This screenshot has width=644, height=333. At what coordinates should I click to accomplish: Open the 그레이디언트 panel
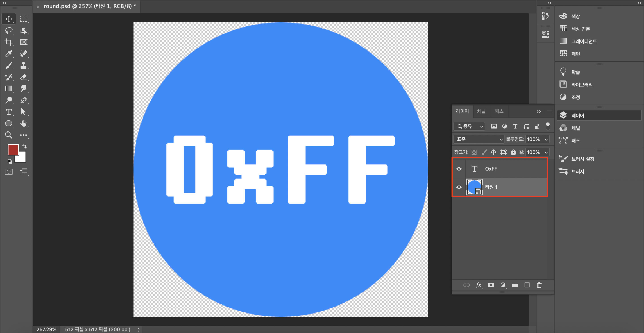(x=584, y=41)
